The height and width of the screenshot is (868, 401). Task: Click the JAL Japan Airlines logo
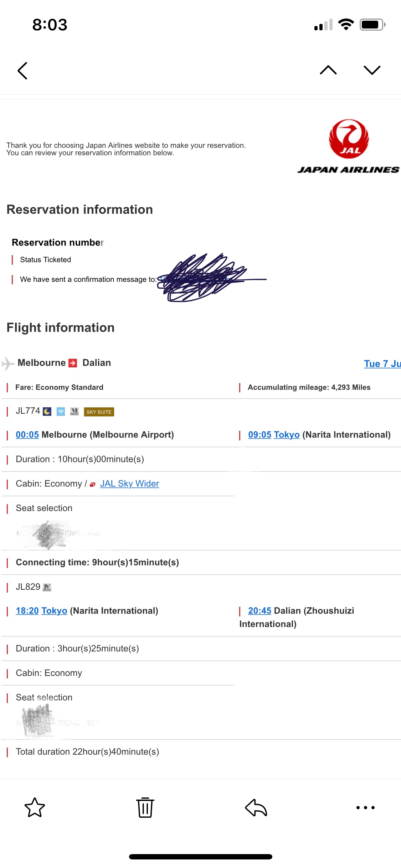pyautogui.click(x=348, y=146)
